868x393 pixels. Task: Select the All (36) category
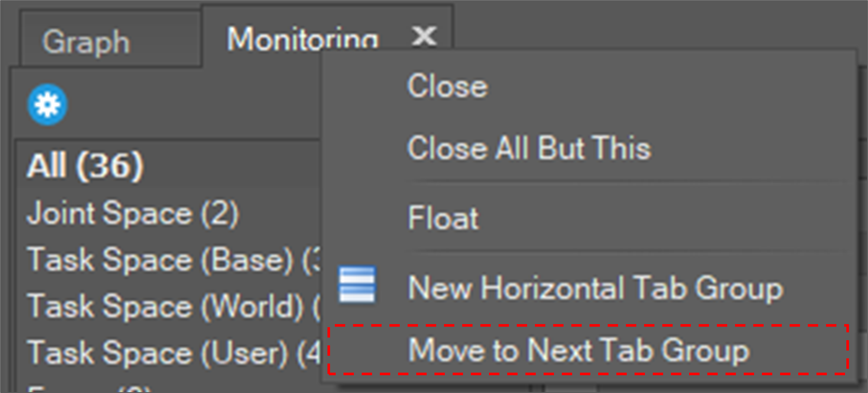(85, 166)
